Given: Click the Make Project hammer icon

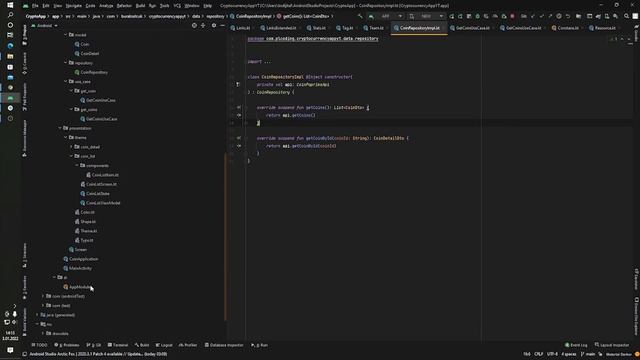Looking at the screenshot, I should pos(360,16).
